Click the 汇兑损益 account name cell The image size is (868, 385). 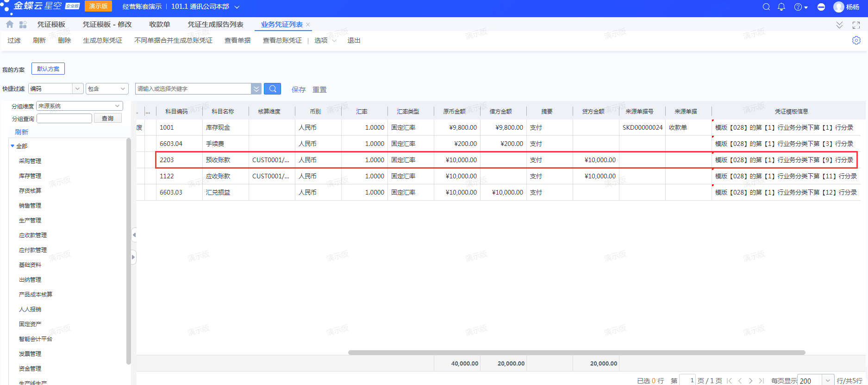[x=225, y=192]
